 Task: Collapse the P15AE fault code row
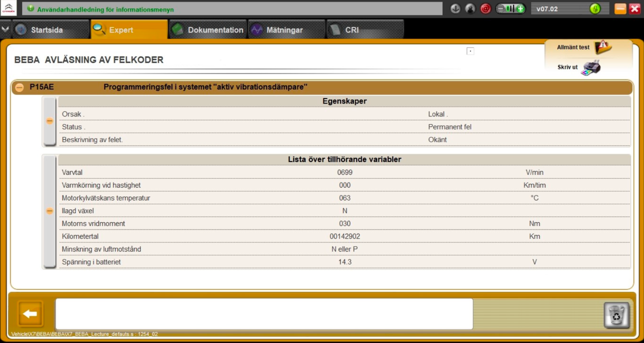tap(19, 87)
